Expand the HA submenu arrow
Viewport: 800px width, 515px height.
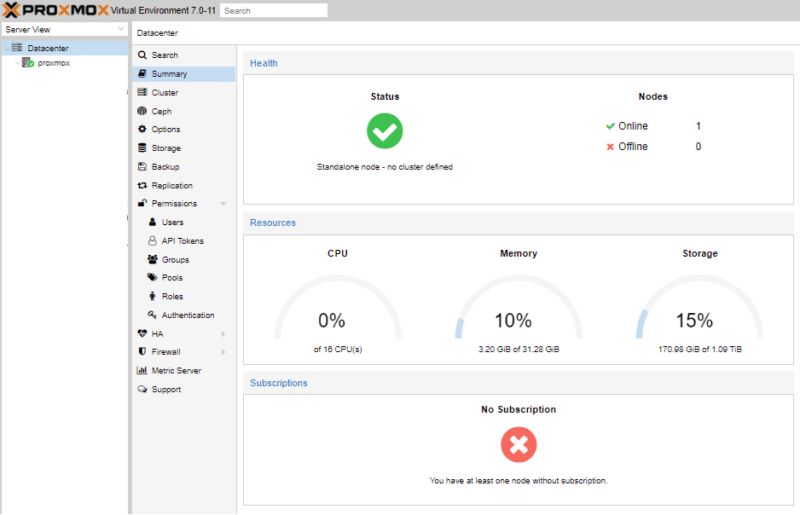tap(223, 333)
